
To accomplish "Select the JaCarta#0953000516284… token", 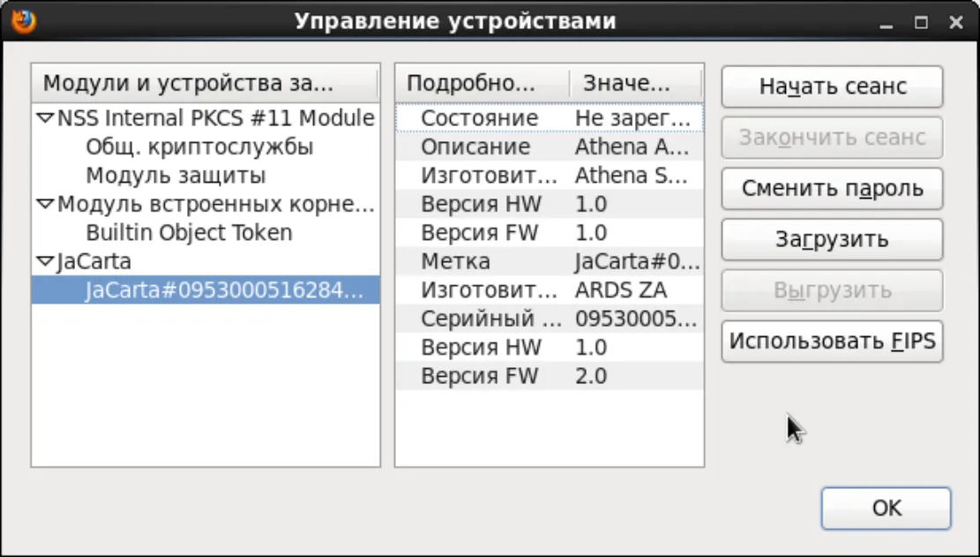I will coord(206,290).
